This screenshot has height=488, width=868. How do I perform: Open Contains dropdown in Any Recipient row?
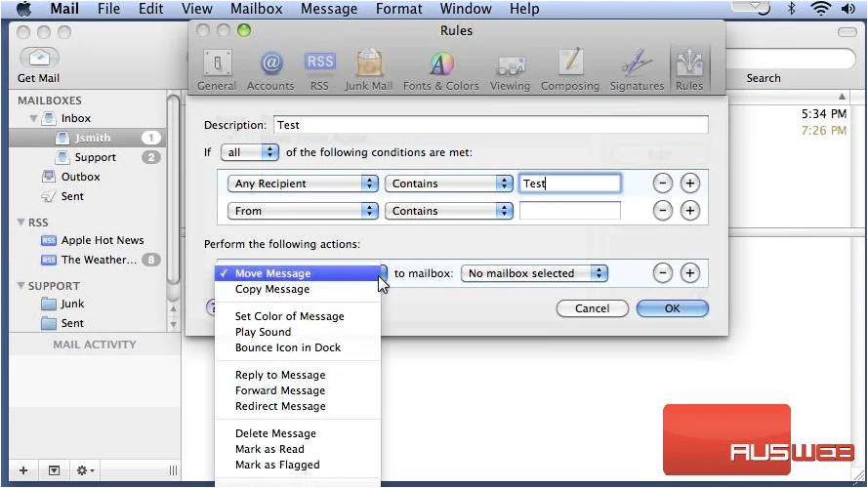tap(449, 183)
